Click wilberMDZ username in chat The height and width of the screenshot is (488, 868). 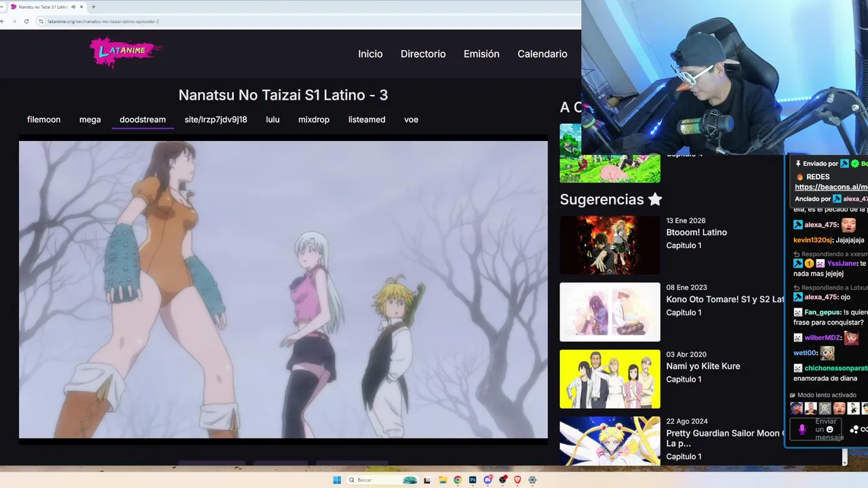coord(823,338)
